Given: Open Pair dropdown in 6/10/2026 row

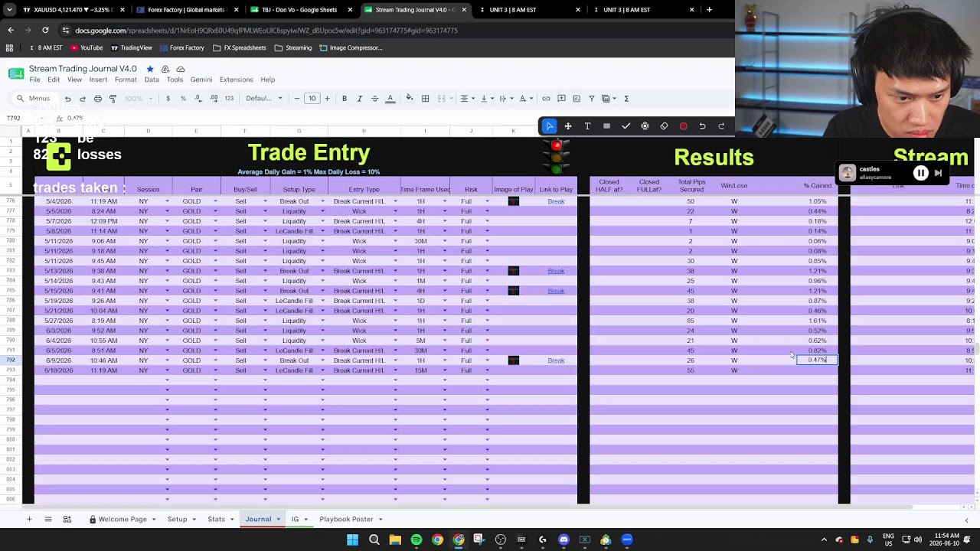Looking at the screenshot, I should 215,370.
